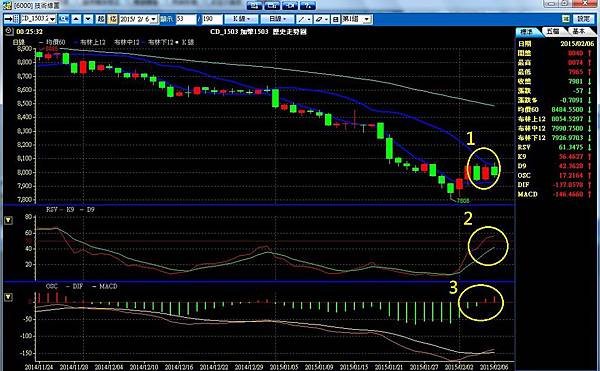This screenshot has width=600, height=371.
Task: Click the down arrow button in toolbar
Action: pos(88,19)
